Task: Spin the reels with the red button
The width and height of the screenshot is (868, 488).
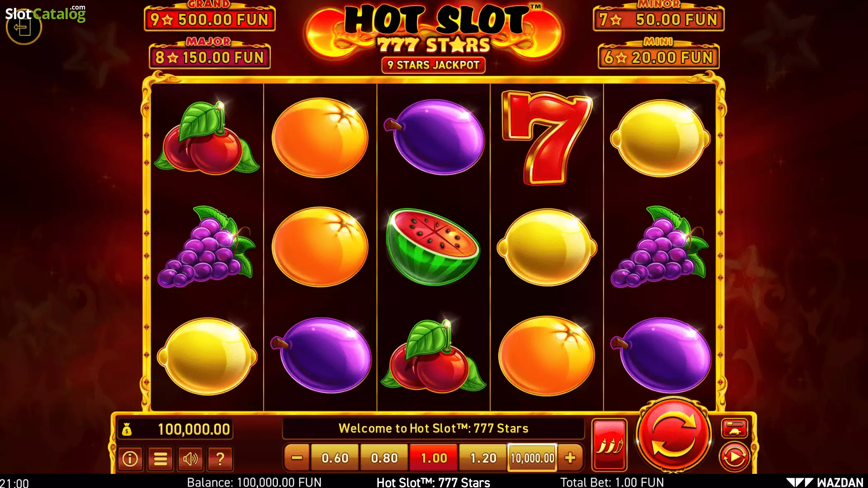Action: pyautogui.click(x=673, y=434)
